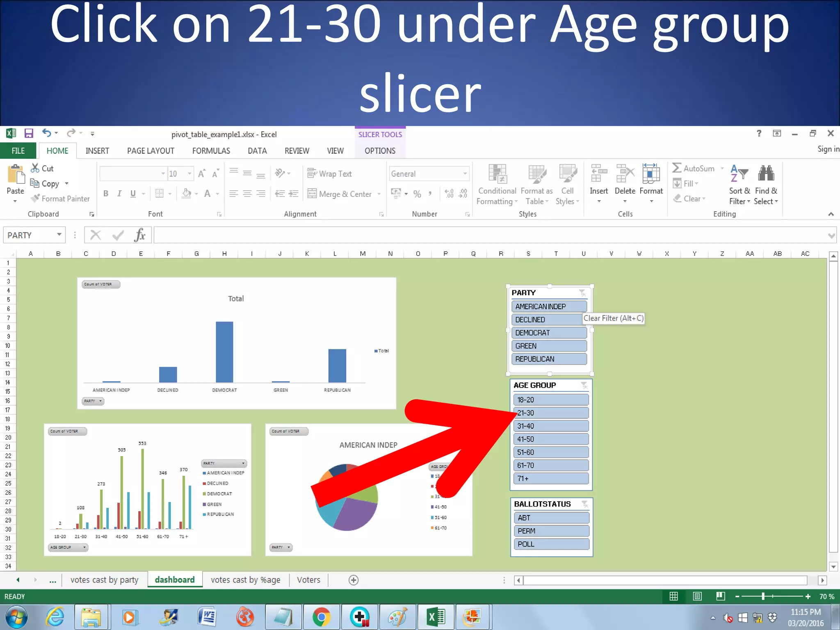Click the Sort & Filter icon

740,174
